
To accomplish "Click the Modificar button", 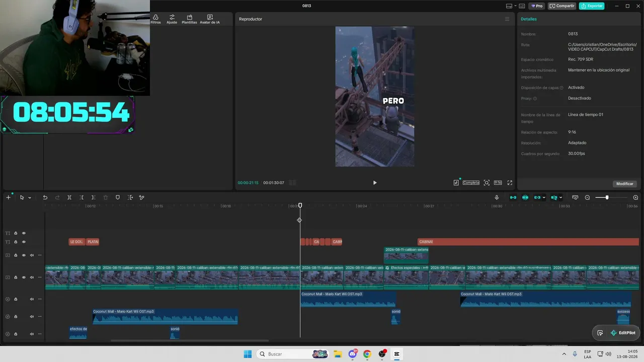I will point(625,184).
